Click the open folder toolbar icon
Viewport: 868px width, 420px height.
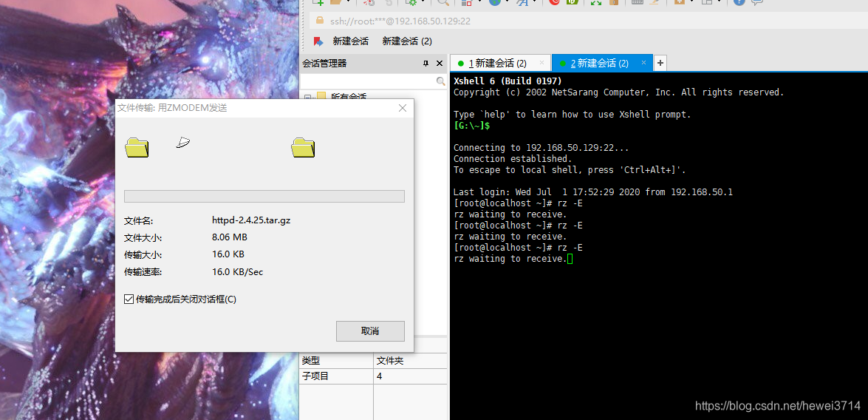[335, 2]
